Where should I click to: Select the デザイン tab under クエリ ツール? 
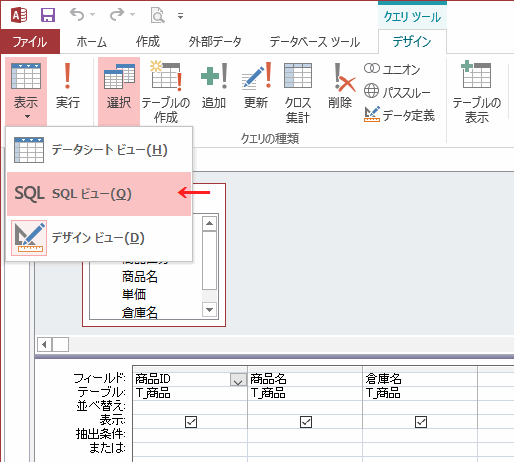[412, 42]
